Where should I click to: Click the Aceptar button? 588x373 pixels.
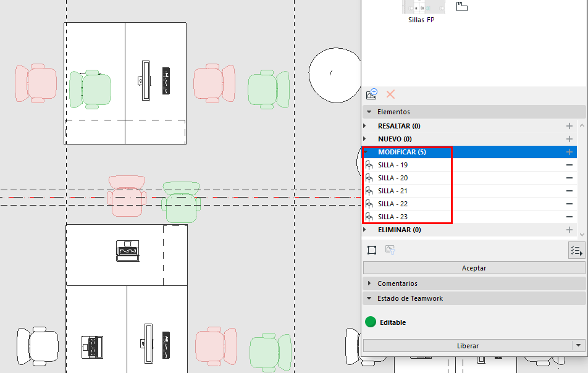pos(474,268)
